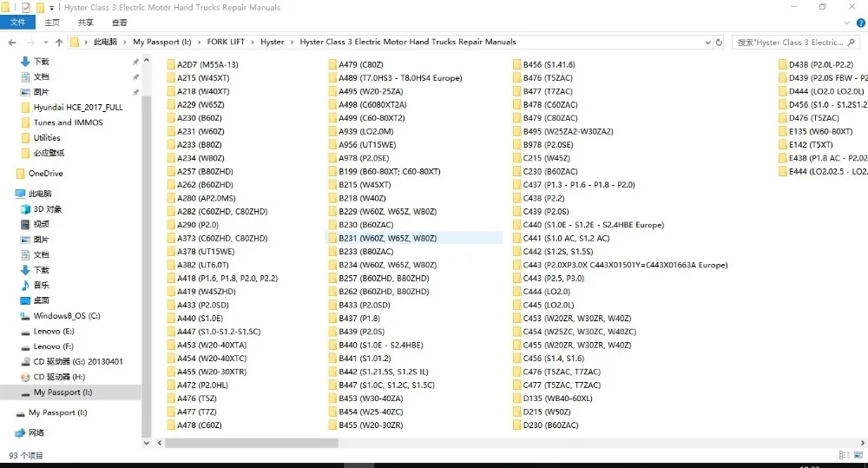Open the Help question mark icon
868x468 pixels.
(861, 23)
